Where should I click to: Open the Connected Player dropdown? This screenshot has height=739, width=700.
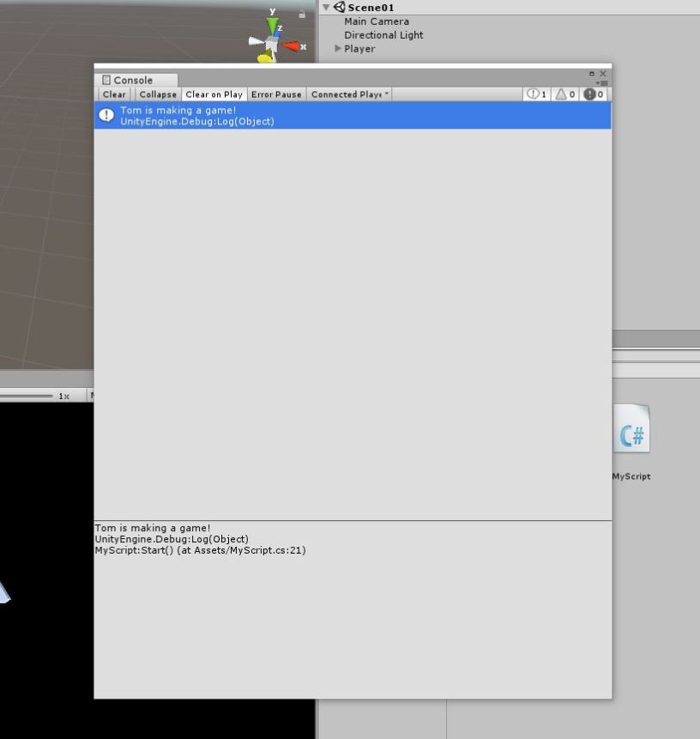click(349, 94)
